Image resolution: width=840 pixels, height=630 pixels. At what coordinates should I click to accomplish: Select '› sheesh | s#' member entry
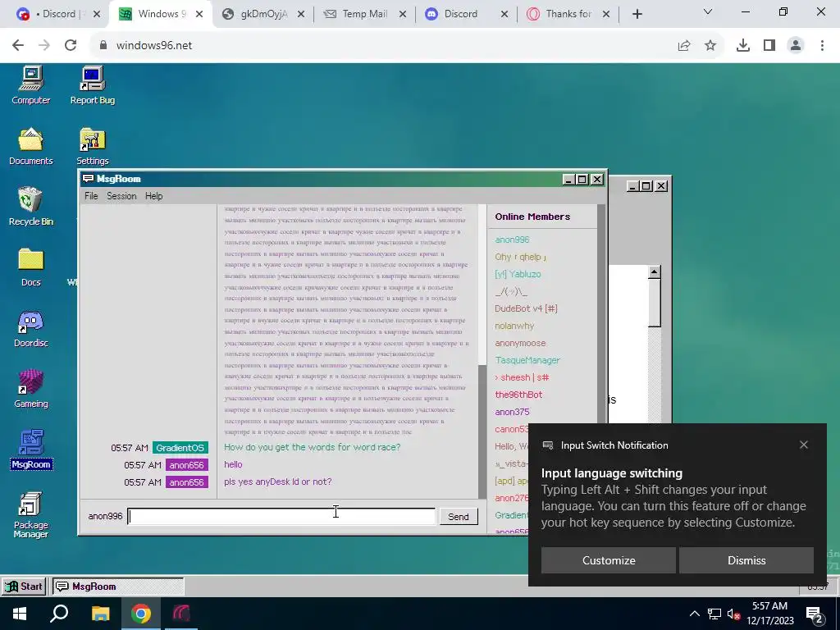(x=522, y=377)
